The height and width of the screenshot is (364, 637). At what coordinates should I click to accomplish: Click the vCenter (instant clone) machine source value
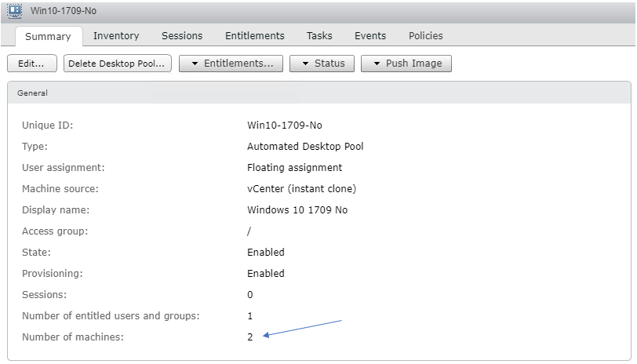(x=301, y=189)
